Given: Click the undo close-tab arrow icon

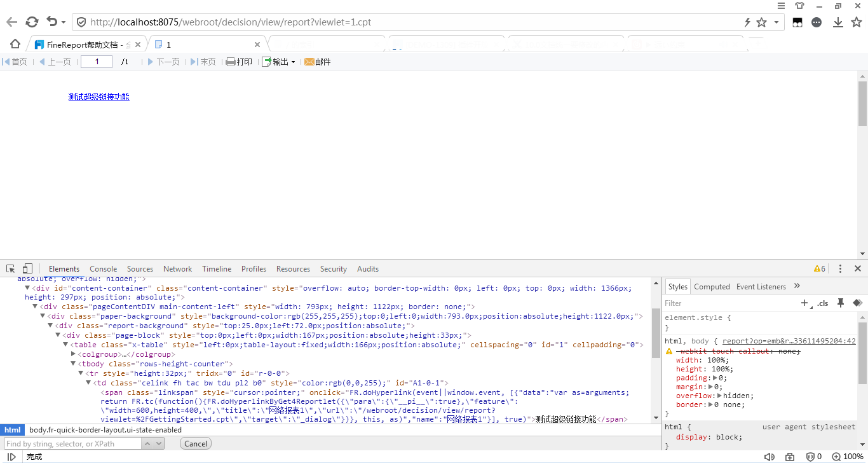Looking at the screenshot, I should 52,22.
